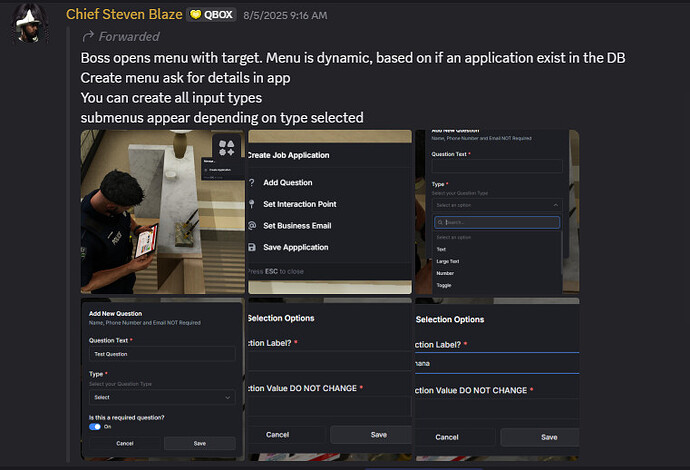Choose 'Large Text' from the type list
The width and height of the screenshot is (690, 470).
(448, 261)
